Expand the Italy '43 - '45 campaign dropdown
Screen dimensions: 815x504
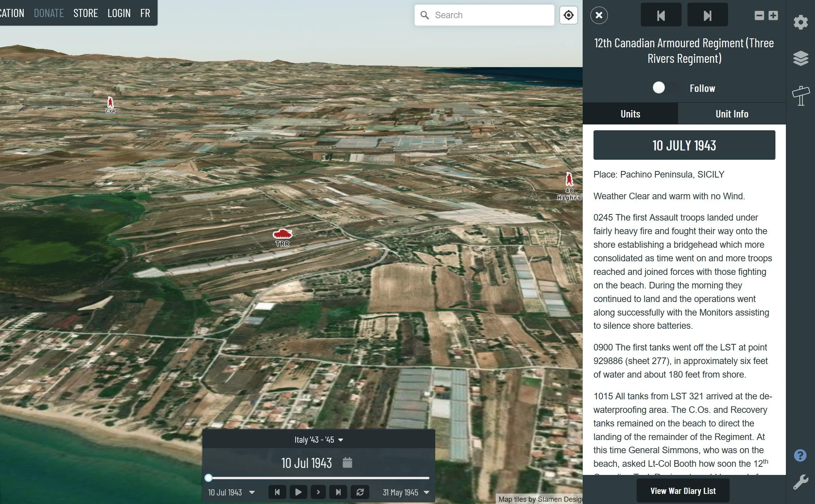[318, 440]
